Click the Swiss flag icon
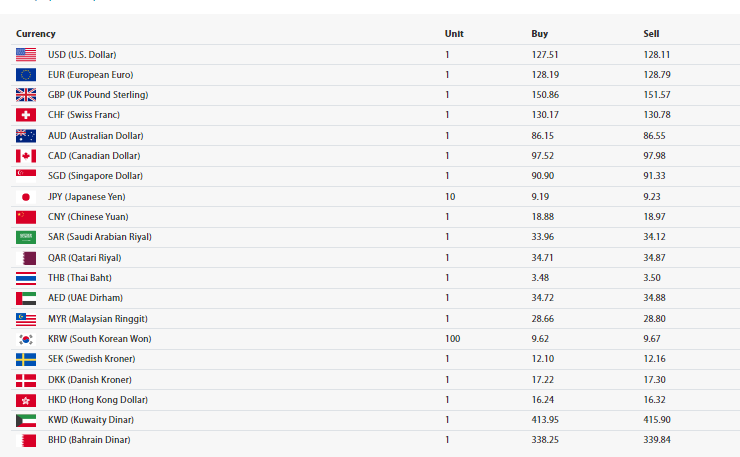 (x=26, y=115)
